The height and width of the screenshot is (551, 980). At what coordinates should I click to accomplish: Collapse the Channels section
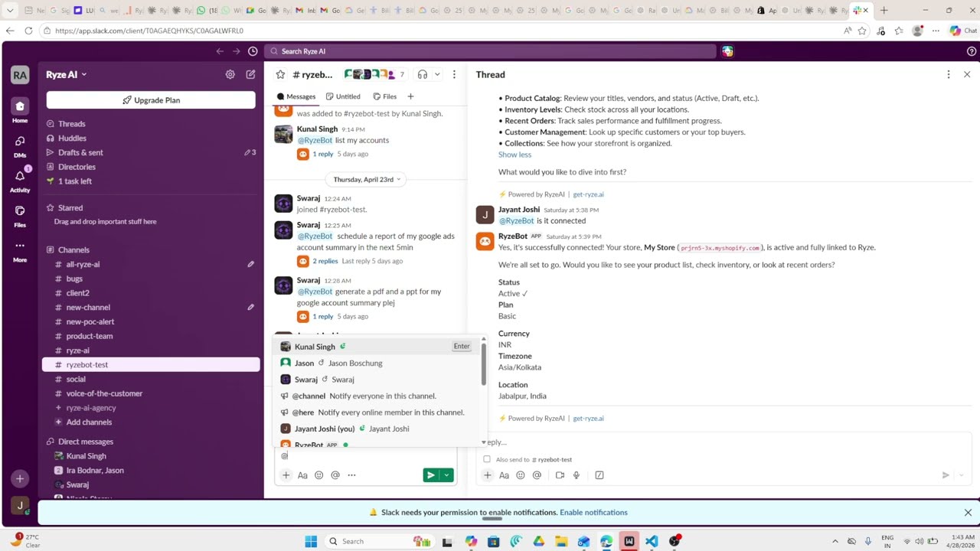pyautogui.click(x=73, y=249)
